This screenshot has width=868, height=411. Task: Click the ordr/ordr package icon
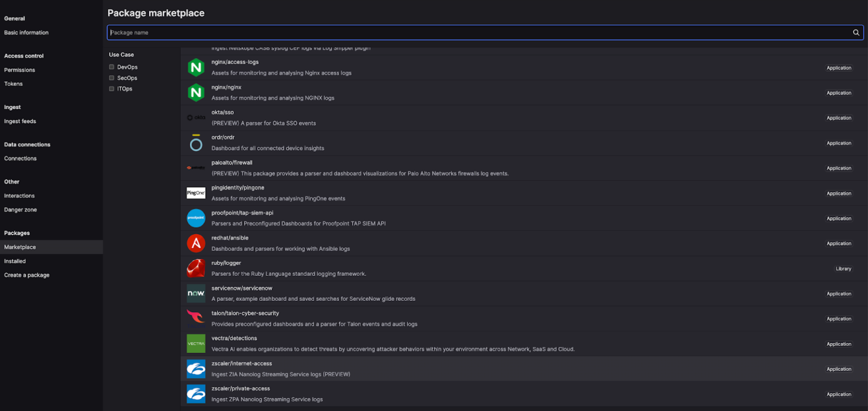[196, 143]
